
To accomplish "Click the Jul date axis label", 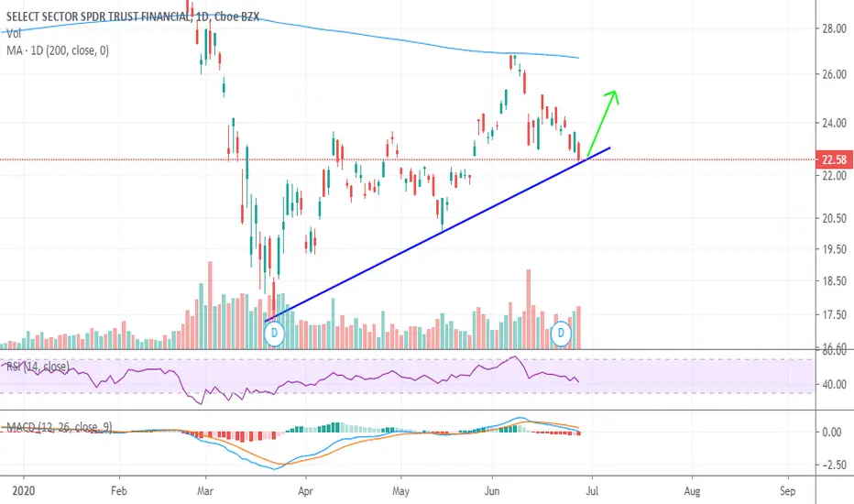I will pos(592,491).
